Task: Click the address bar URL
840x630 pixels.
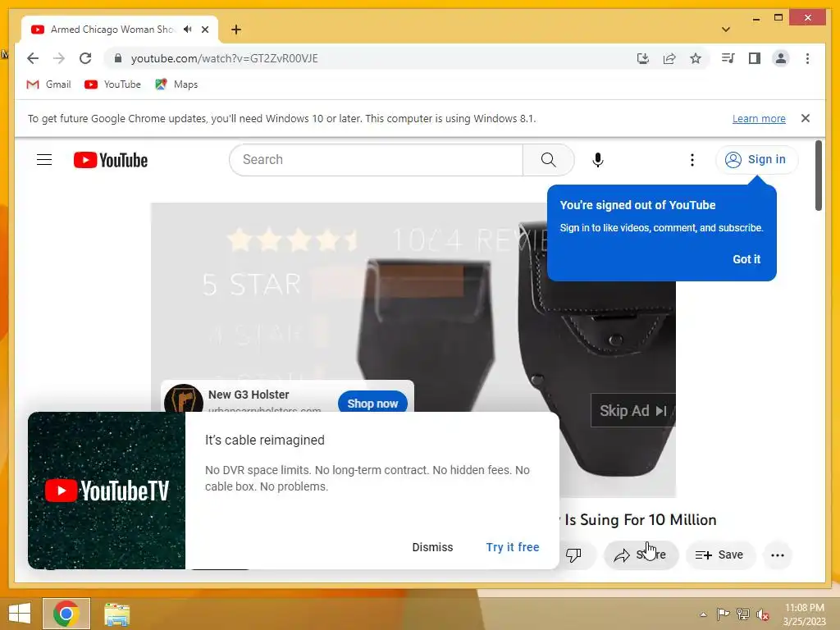Action: tap(225, 58)
